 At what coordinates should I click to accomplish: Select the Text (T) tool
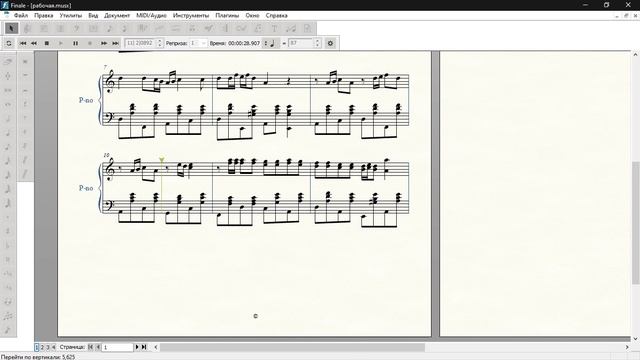[274, 28]
